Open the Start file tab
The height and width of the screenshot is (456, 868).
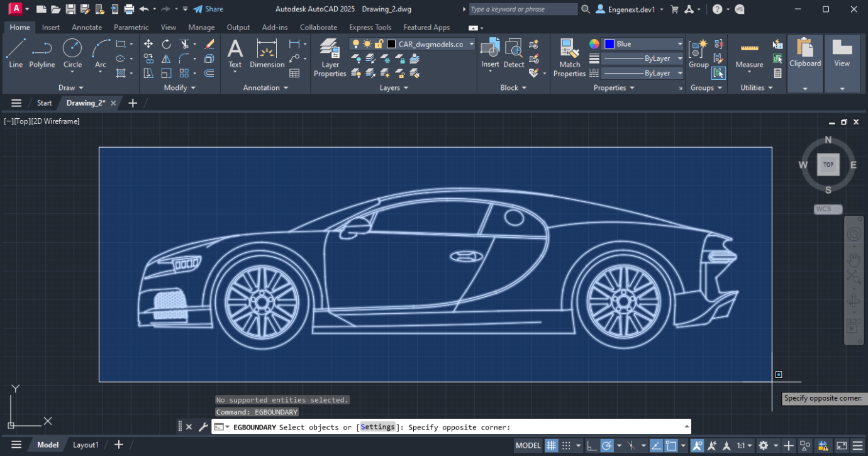[x=44, y=103]
